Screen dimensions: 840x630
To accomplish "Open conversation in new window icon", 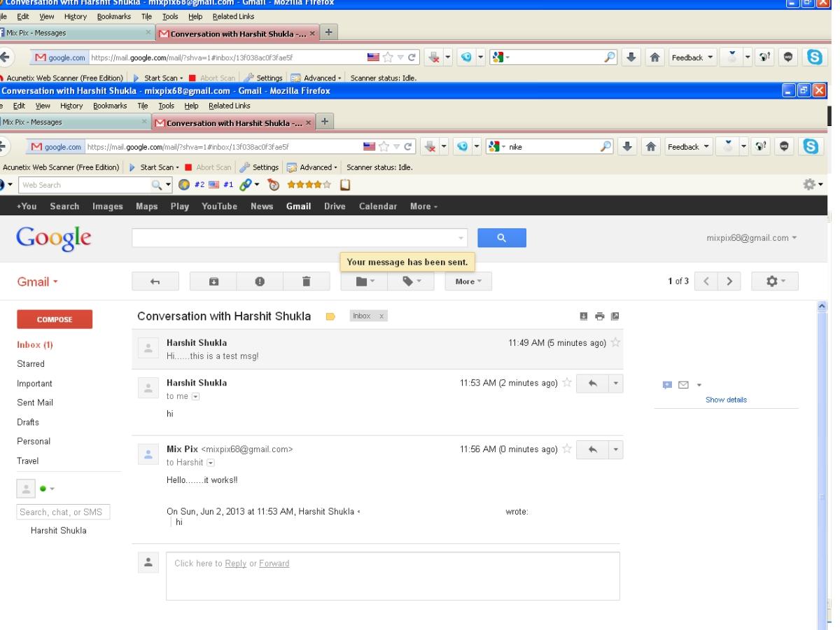I will click(615, 316).
